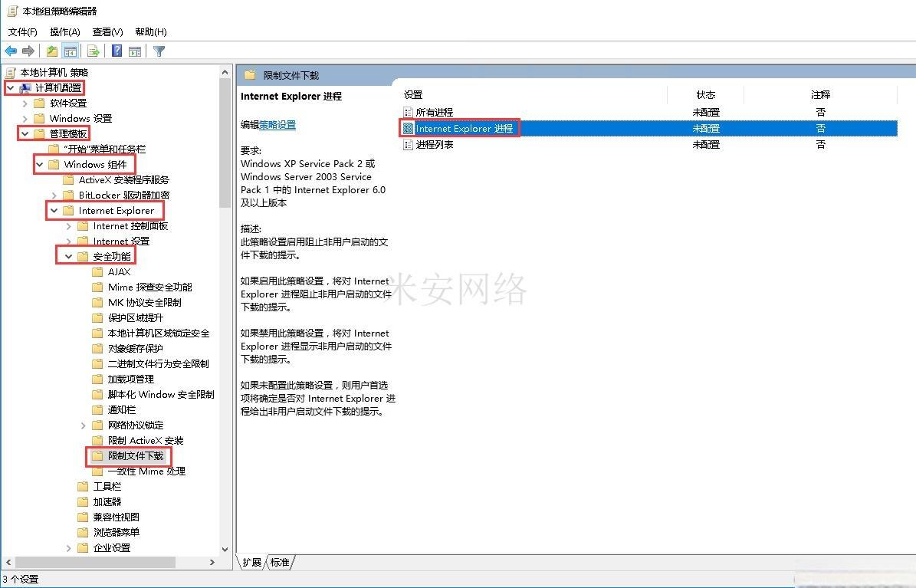Click the folder icon of 工具栏

pyautogui.click(x=83, y=486)
